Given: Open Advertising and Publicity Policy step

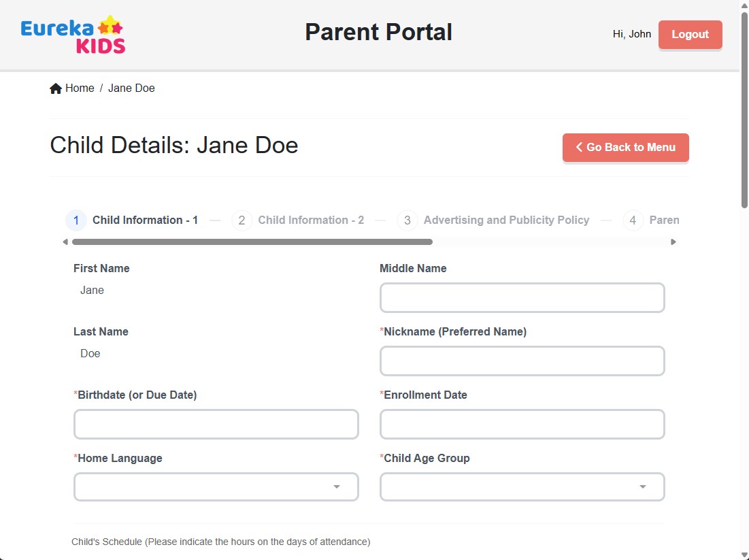Looking at the screenshot, I should point(506,220).
